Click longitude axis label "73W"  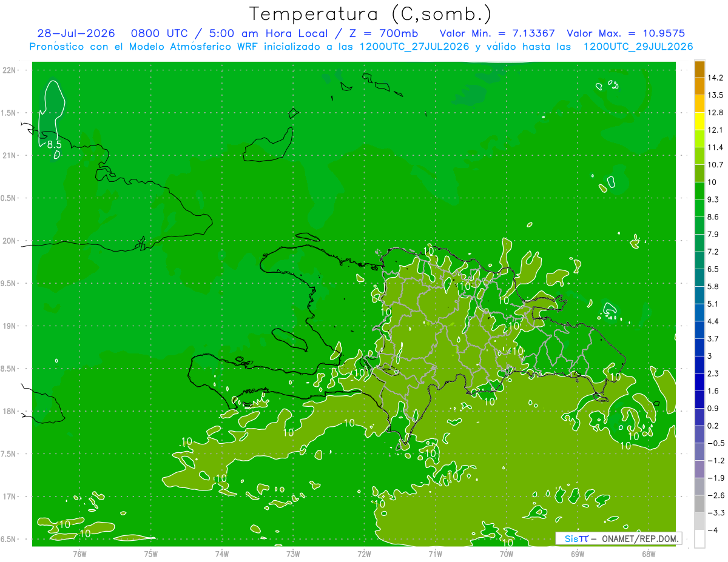[293, 554]
